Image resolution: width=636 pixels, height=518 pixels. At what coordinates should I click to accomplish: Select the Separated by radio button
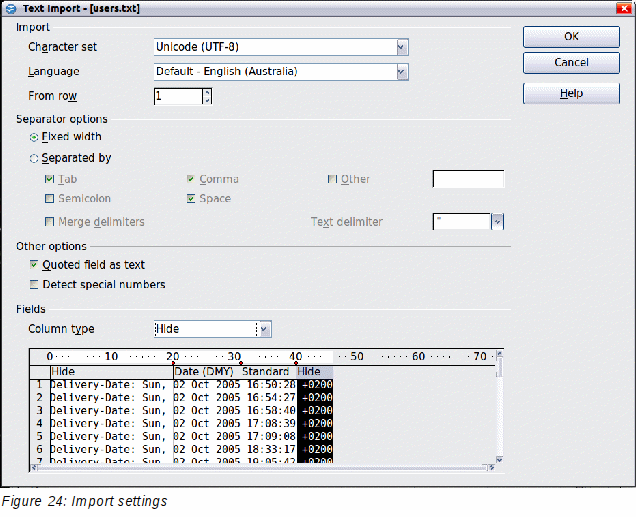click(x=34, y=159)
